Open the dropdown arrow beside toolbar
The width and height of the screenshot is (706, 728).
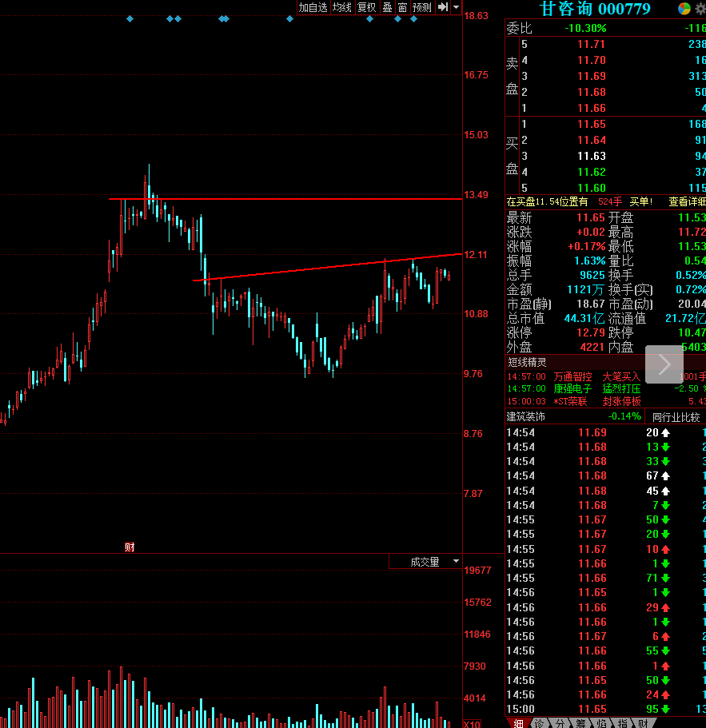pyautogui.click(x=456, y=7)
